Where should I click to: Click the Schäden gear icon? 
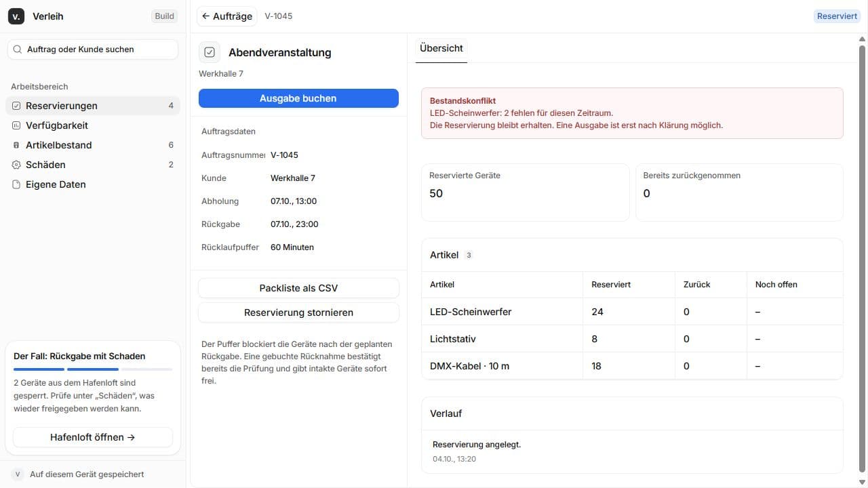tap(16, 165)
